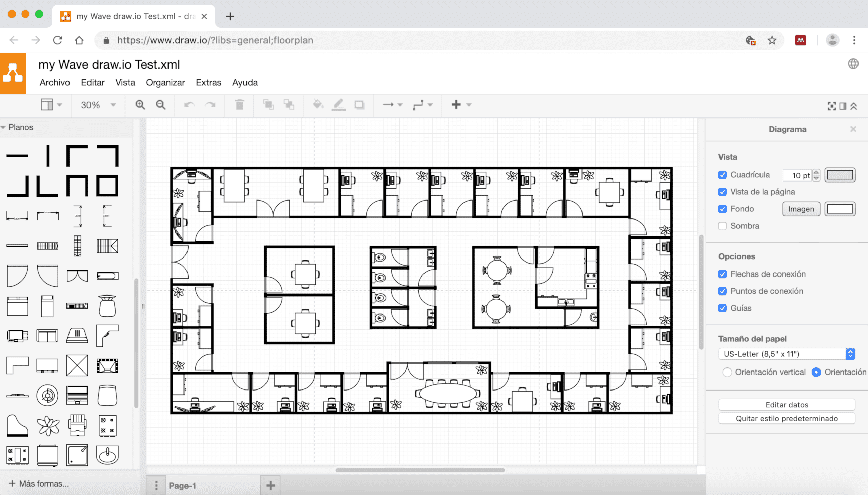
Task: Click the zoom in magnifier icon
Action: coord(140,105)
